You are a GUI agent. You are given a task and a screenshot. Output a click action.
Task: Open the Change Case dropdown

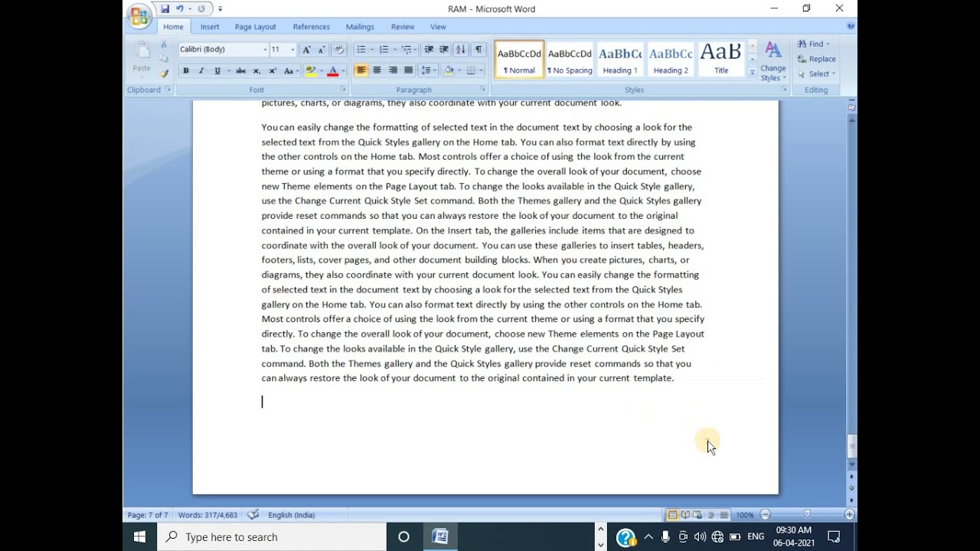click(290, 70)
